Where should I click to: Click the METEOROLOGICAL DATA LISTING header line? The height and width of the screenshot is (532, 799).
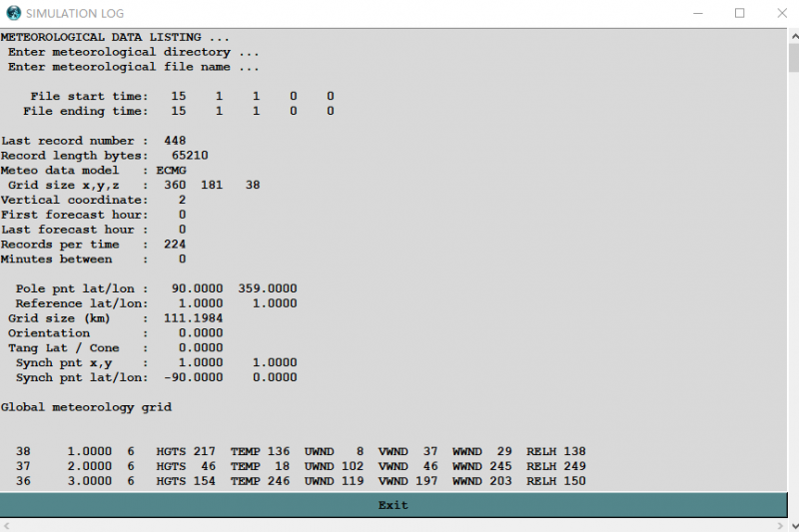[115, 37]
